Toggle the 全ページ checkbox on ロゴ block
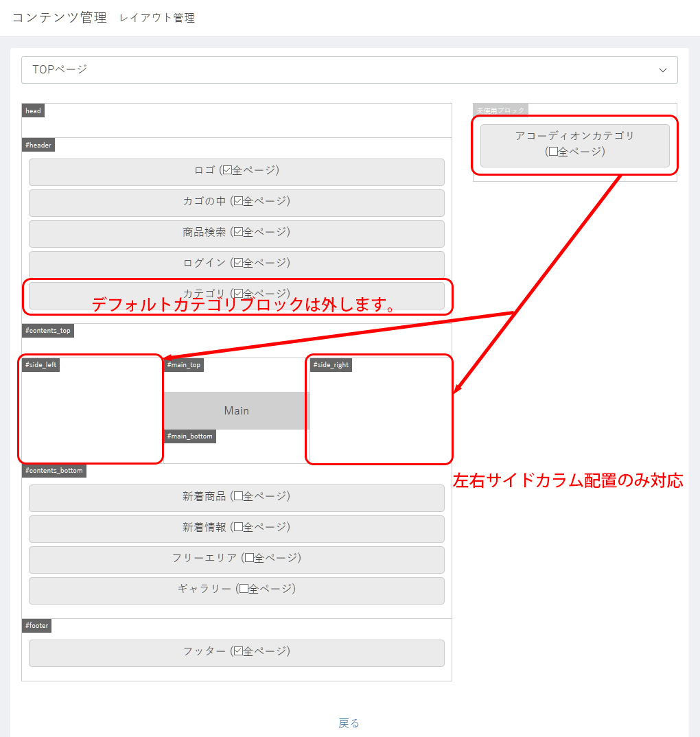The image size is (700, 737). [x=228, y=170]
